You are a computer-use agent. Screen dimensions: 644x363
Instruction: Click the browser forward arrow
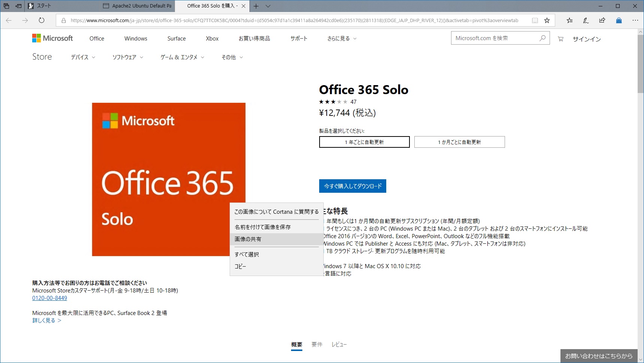point(25,21)
